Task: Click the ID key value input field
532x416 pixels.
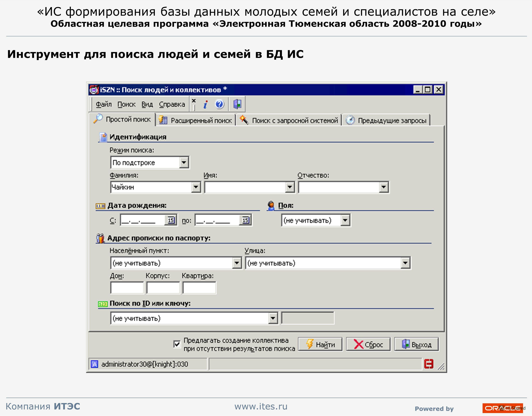Action: 308,318
